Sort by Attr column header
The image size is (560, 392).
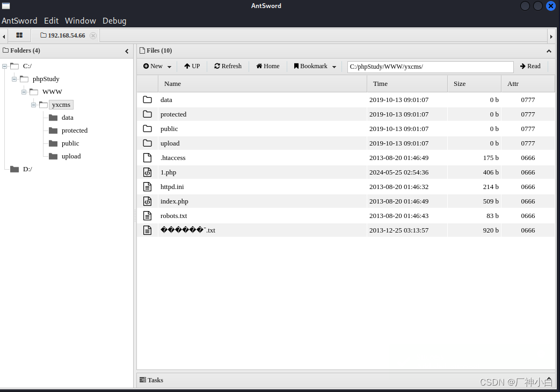pos(528,84)
